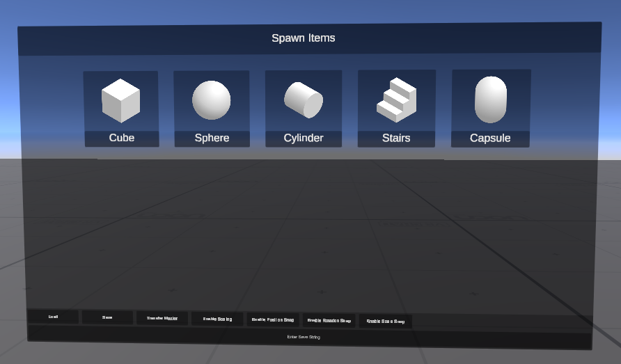Switch on Enable Scale Snap
Image resolution: width=621 pixels, height=364 pixels.
click(385, 321)
